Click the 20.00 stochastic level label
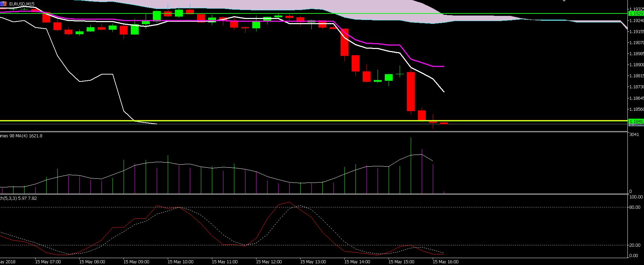Image resolution: width=644 pixels, height=265 pixels. [636, 245]
